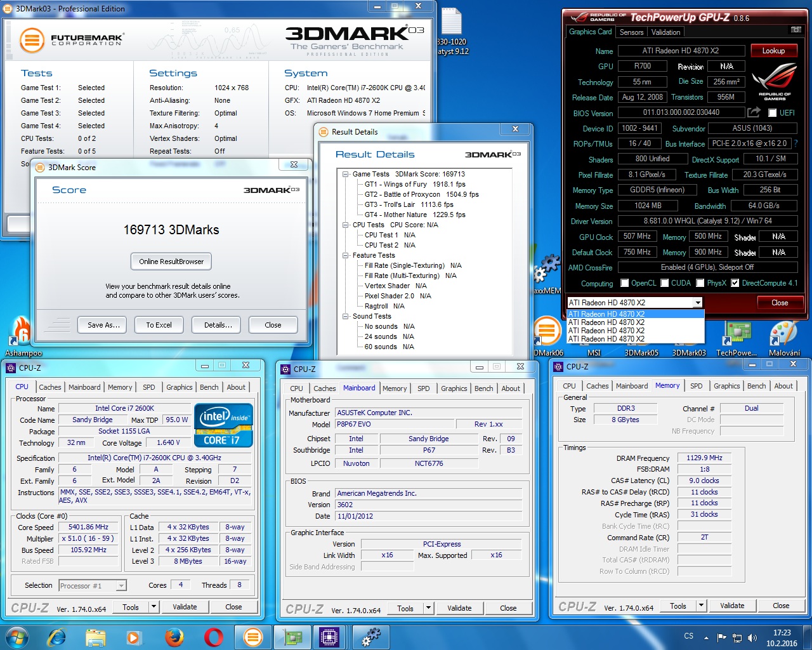Toggle the PhysX checkbox
This screenshot has width=812, height=650.
700,283
